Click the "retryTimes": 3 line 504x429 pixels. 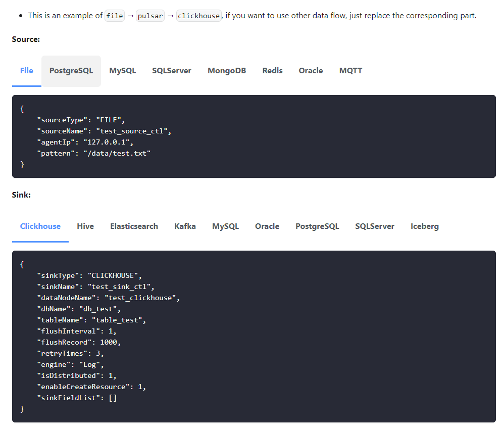(x=70, y=353)
